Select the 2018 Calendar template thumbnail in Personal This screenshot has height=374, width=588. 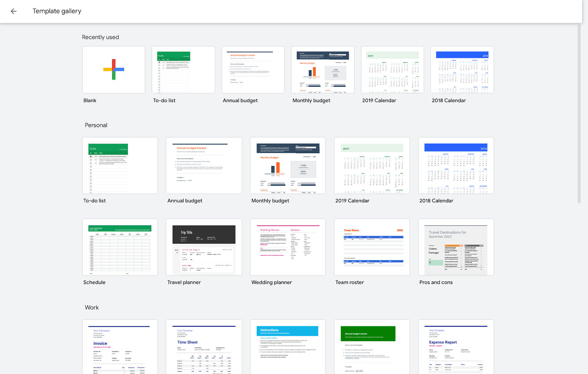pyautogui.click(x=456, y=165)
